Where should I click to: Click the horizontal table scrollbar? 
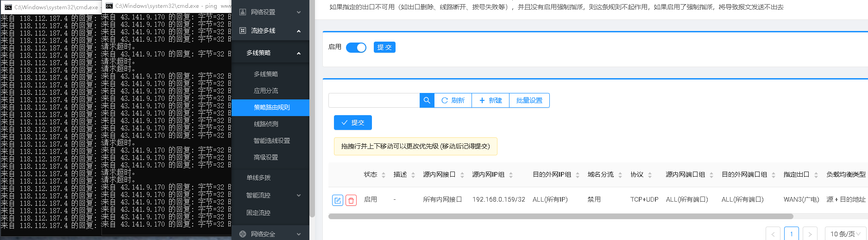[x=560, y=216]
